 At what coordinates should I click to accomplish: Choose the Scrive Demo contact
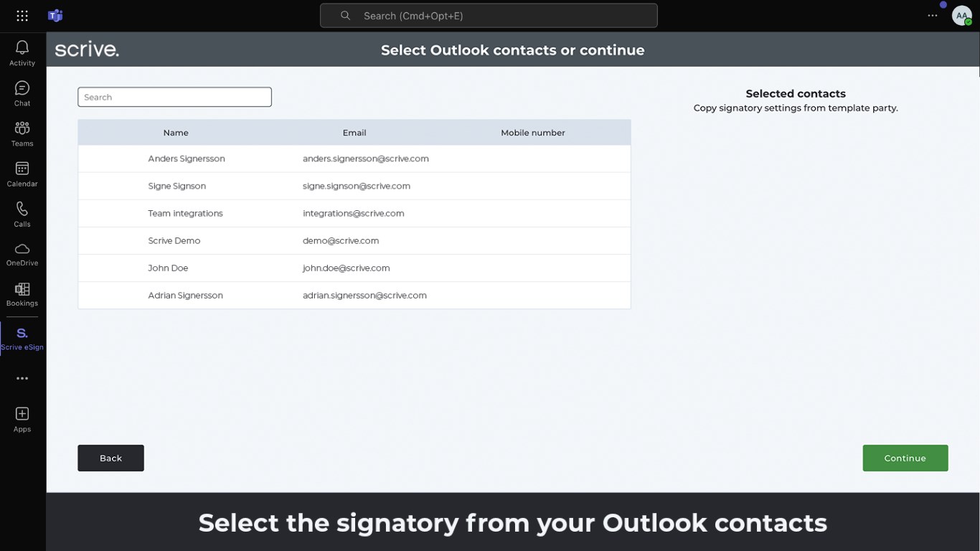[174, 240]
